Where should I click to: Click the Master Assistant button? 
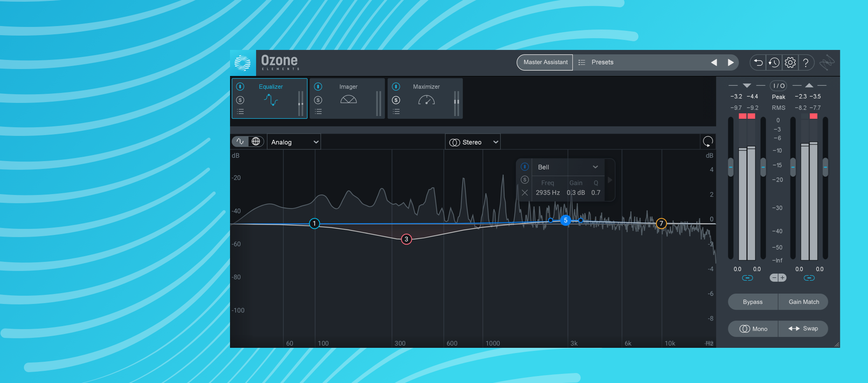click(545, 62)
